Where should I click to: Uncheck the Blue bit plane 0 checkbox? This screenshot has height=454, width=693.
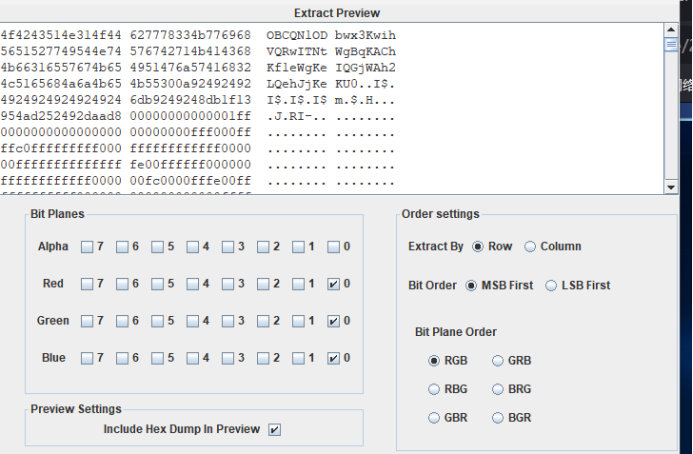pos(334,359)
